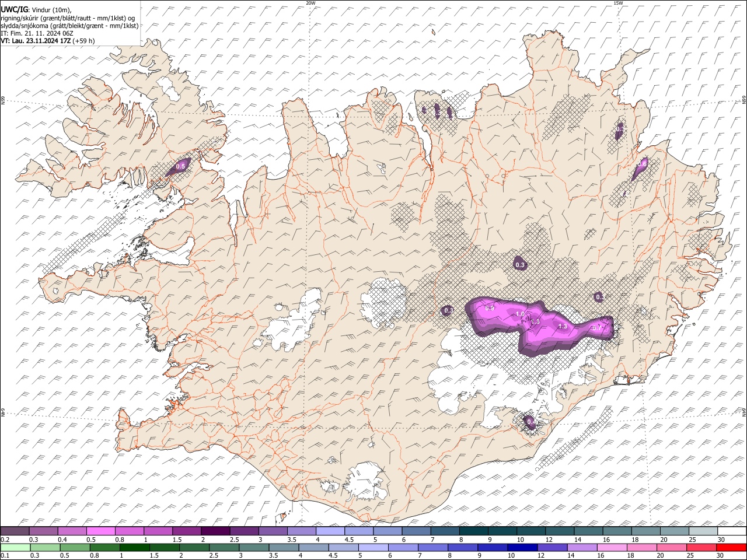Click the pale lavender snow-scale swatch labeled 4

(330, 531)
